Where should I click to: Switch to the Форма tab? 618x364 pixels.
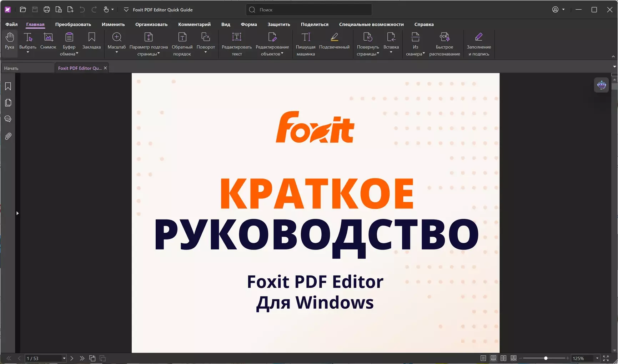(249, 24)
